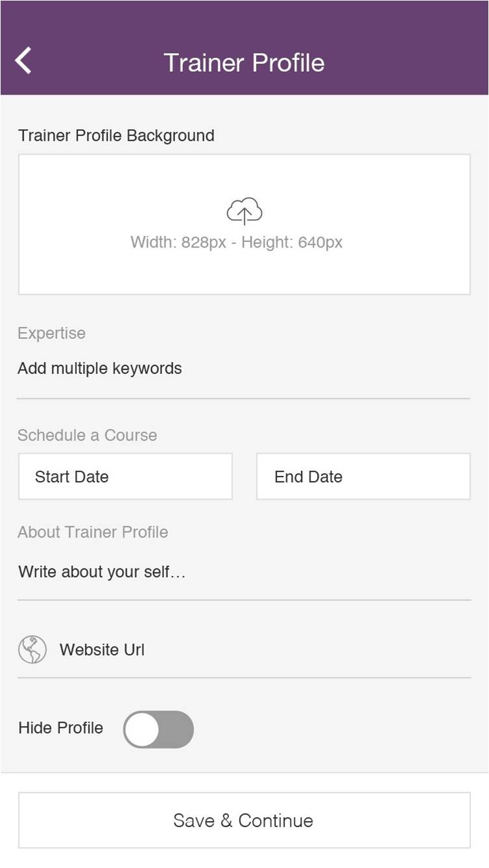Viewport: 489px width, 868px height.
Task: Click the cloud upload icon
Action: (244, 211)
